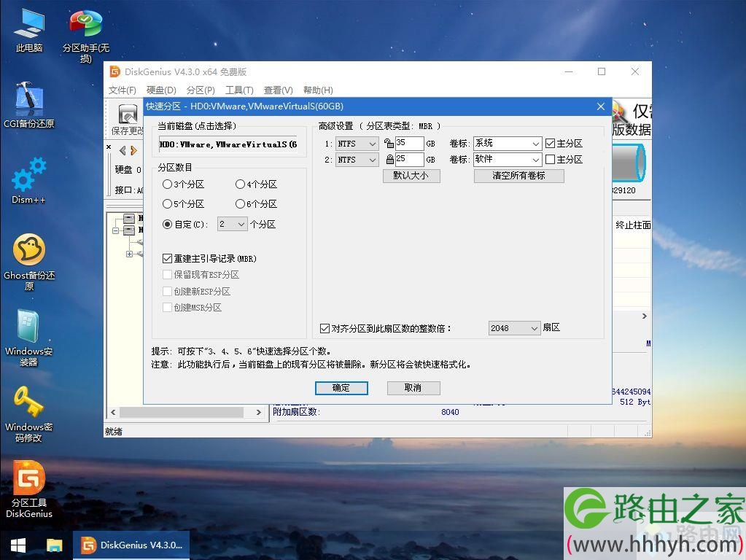
Task: Open the 2048 sector alignment dropdown
Action: pyautogui.click(x=514, y=328)
